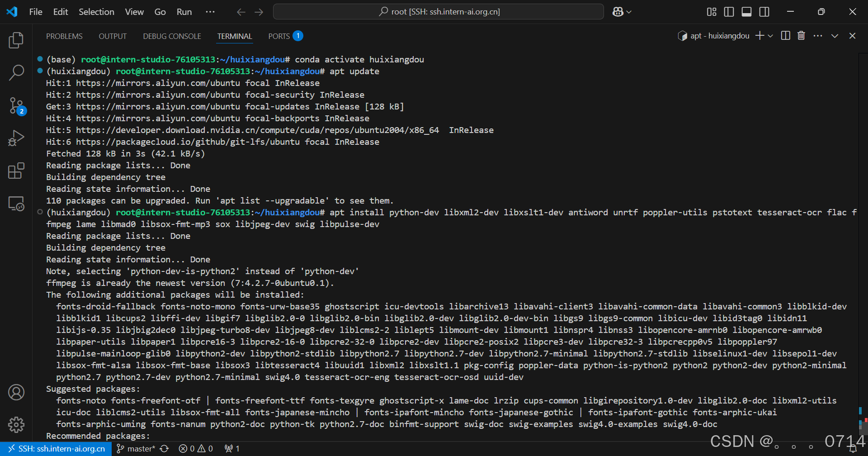868x456 pixels.
Task: Open the Copilot dropdown chevron
Action: point(629,12)
